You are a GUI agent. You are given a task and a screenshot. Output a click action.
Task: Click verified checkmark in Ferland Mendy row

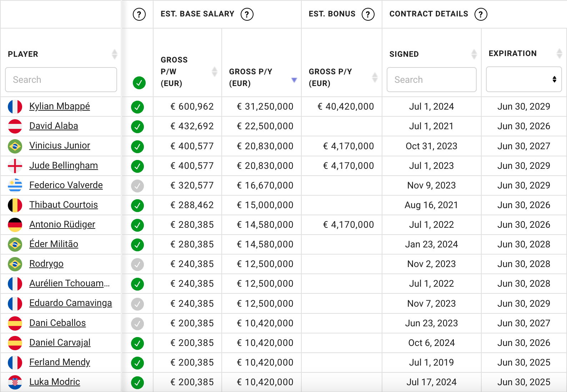pos(137,363)
